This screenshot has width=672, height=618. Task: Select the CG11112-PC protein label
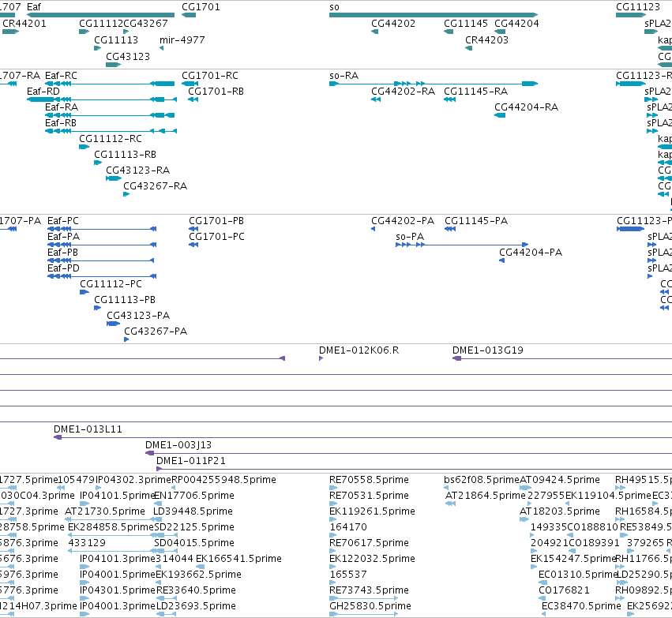(x=111, y=284)
